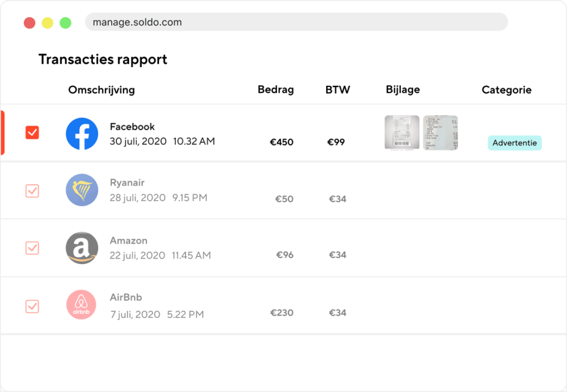This screenshot has width=567, height=392.
Task: Click the red window close button
Action: pyautogui.click(x=30, y=23)
